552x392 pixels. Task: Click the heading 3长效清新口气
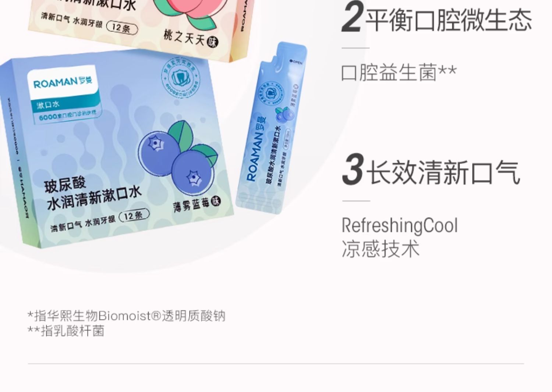click(431, 170)
